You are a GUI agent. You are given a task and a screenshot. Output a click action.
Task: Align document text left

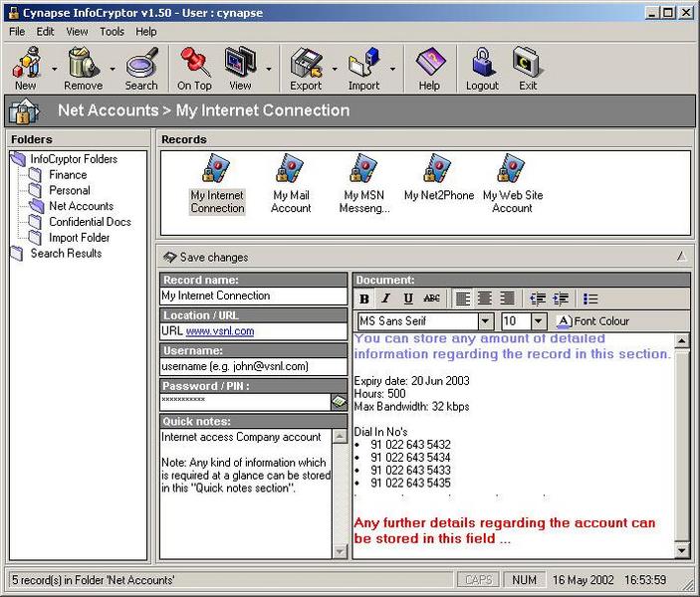click(x=462, y=298)
